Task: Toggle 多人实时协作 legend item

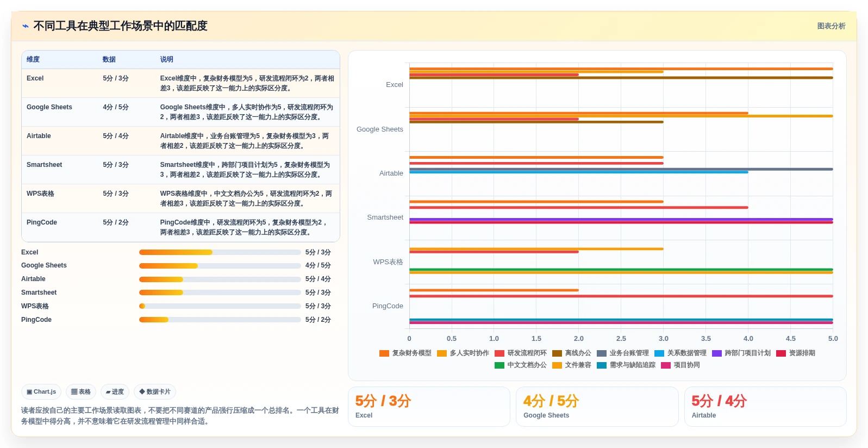Action: [463, 353]
